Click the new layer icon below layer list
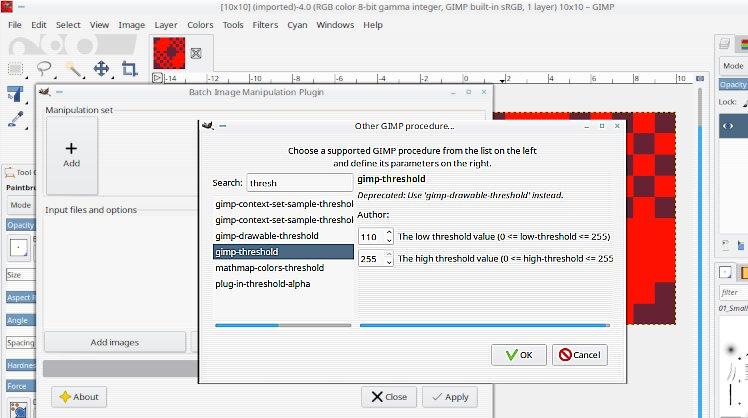Image resolution: width=748 pixels, height=418 pixels. [x=725, y=245]
